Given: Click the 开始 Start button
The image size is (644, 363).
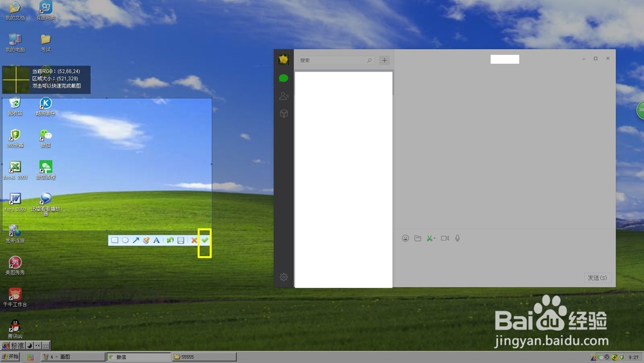Looking at the screenshot, I should pos(11,357).
